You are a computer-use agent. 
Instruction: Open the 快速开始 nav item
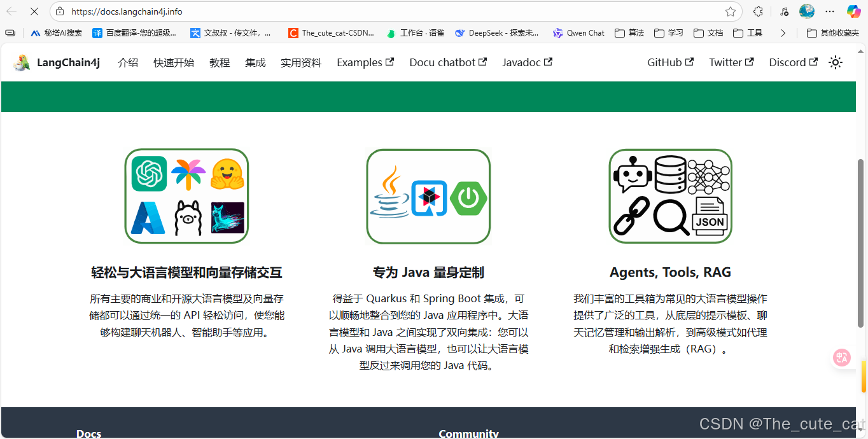[x=174, y=62]
